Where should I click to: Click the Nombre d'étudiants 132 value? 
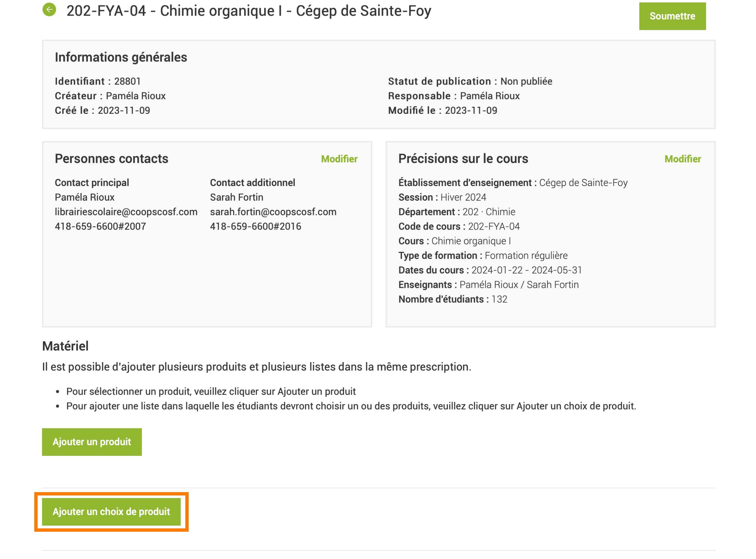tap(499, 299)
